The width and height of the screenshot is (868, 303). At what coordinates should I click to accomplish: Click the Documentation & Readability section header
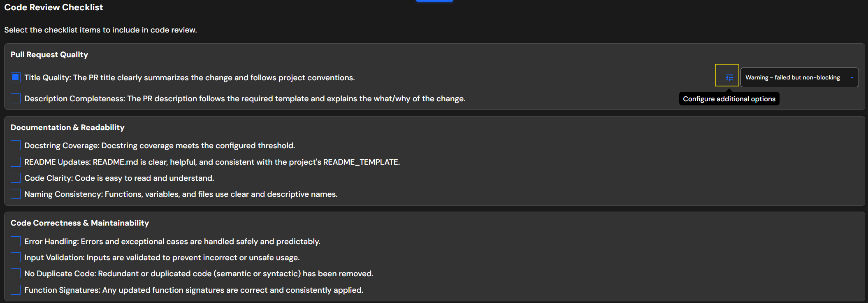click(67, 127)
